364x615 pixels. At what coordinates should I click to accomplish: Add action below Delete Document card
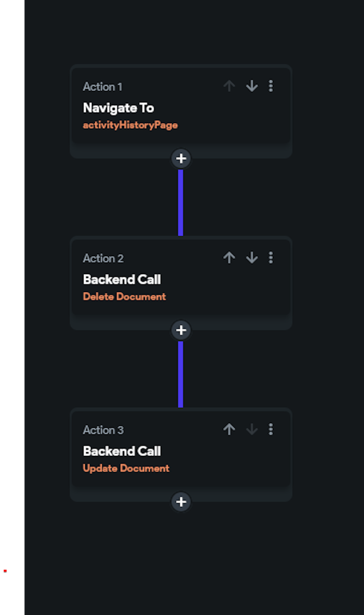(181, 330)
